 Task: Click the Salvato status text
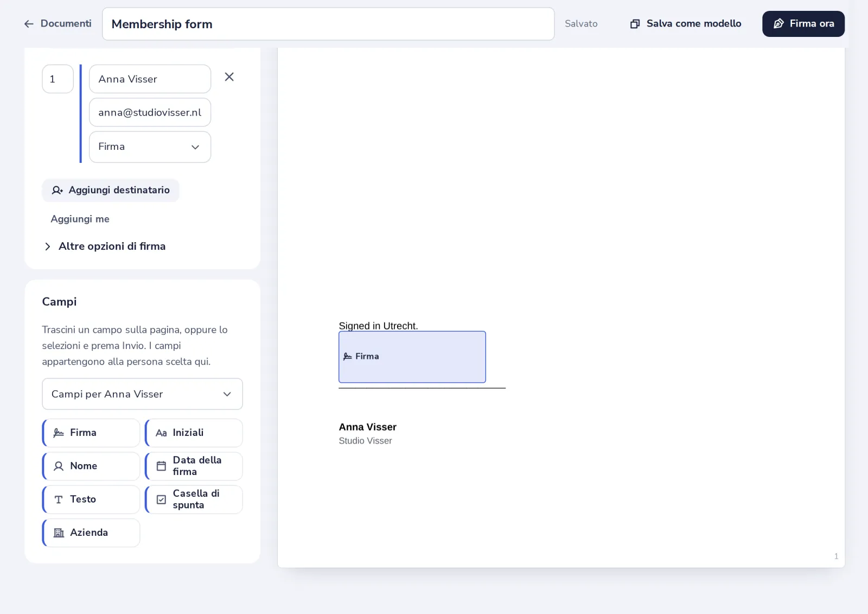pyautogui.click(x=581, y=23)
